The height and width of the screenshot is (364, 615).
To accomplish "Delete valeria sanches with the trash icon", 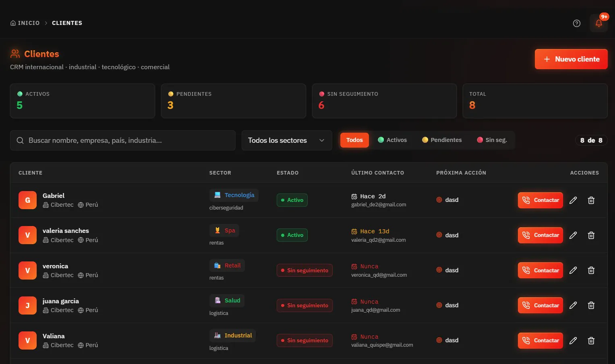I will coord(591,235).
